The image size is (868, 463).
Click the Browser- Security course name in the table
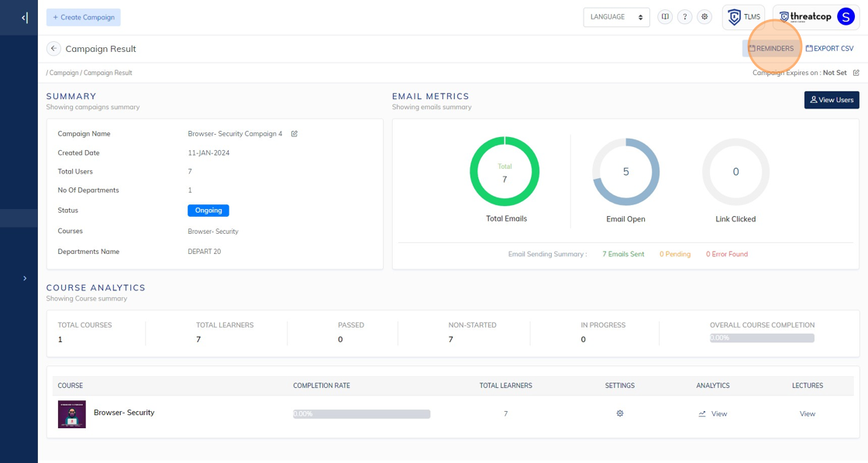(124, 413)
